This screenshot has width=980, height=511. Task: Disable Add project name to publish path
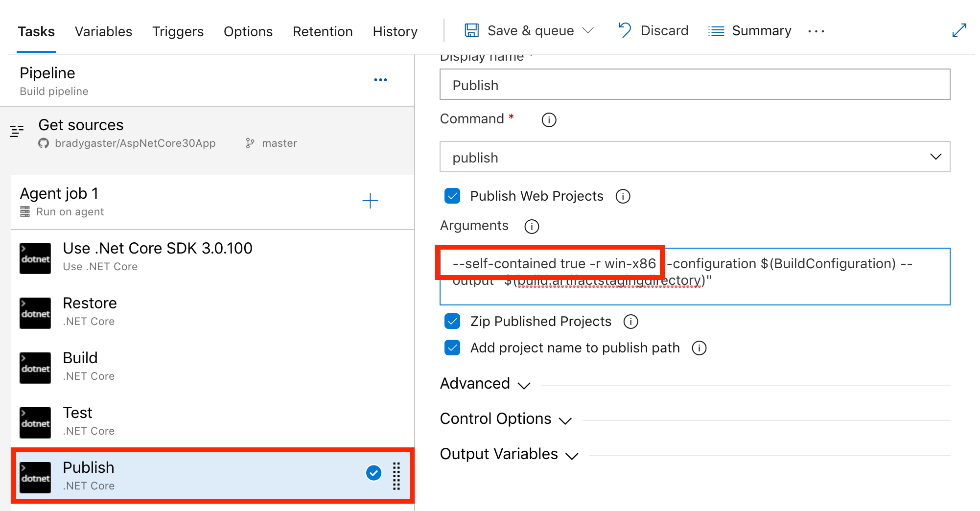452,348
